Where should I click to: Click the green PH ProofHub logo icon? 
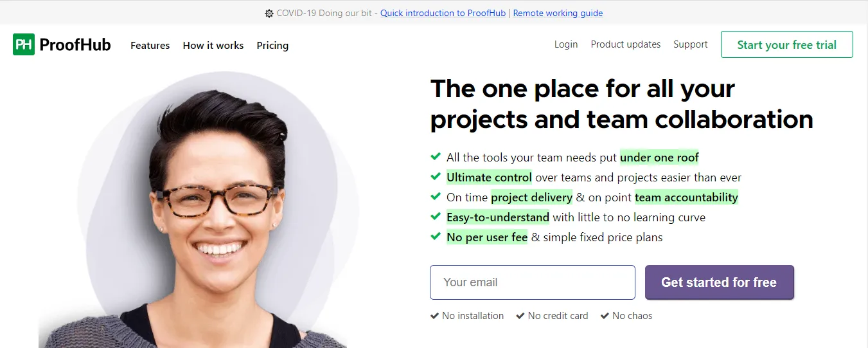[x=24, y=44]
